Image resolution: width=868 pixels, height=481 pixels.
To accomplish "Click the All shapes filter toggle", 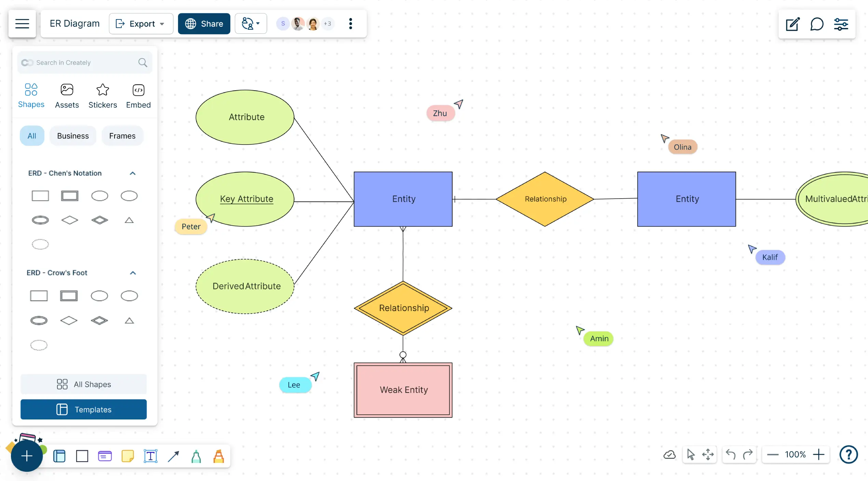I will [32, 136].
